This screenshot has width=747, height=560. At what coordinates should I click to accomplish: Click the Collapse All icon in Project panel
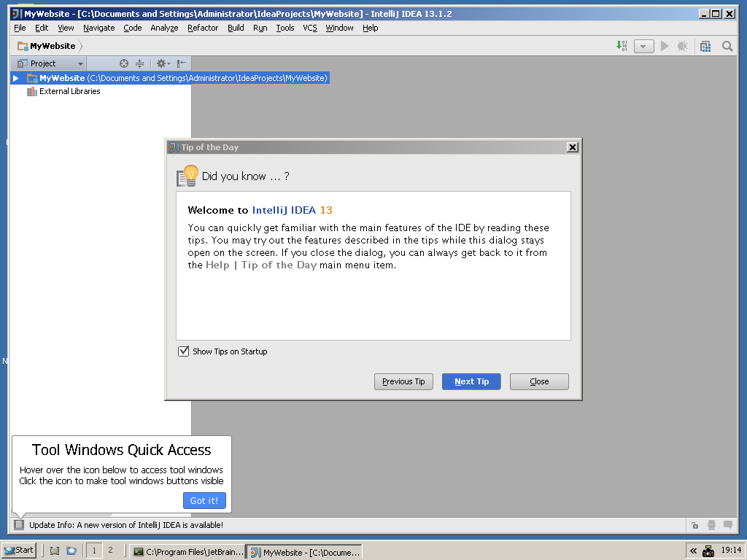tap(139, 63)
